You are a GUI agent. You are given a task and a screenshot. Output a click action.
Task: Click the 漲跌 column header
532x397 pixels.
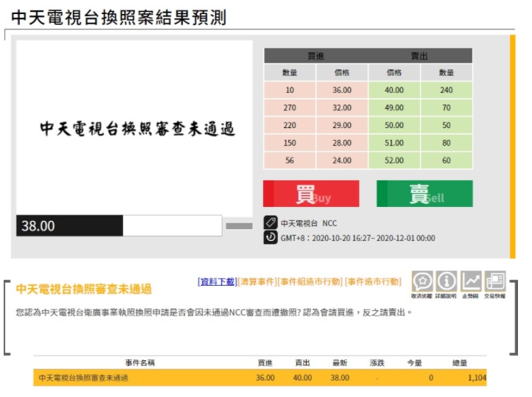click(x=377, y=363)
